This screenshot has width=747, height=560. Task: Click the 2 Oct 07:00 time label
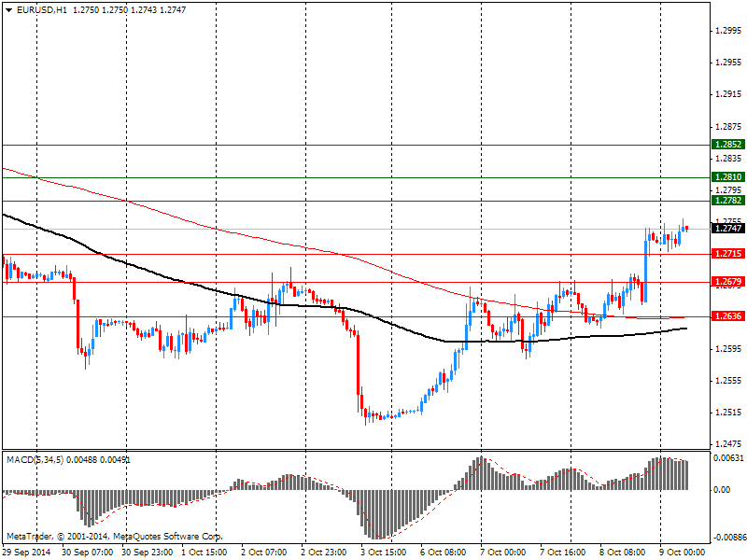tap(264, 553)
